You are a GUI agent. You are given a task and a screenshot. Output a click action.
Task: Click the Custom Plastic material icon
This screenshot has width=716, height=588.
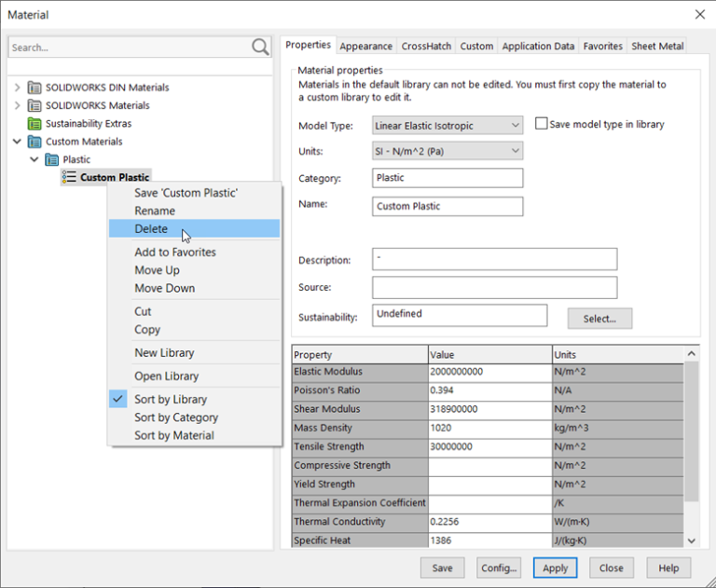coord(69,177)
